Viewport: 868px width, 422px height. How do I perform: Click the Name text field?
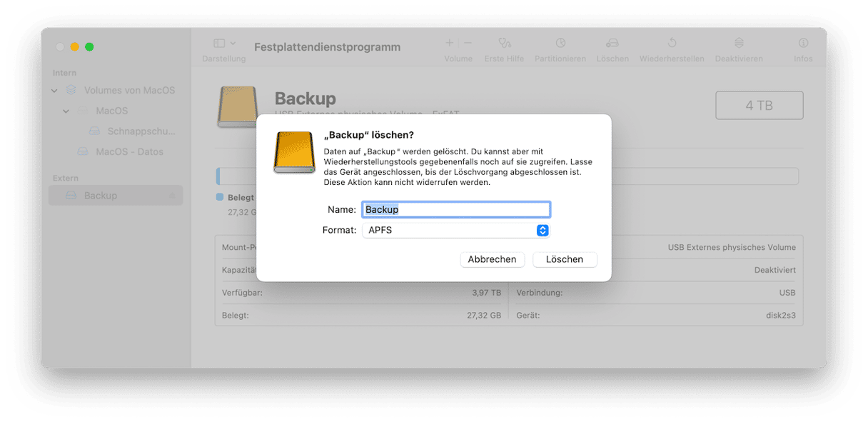tap(456, 209)
